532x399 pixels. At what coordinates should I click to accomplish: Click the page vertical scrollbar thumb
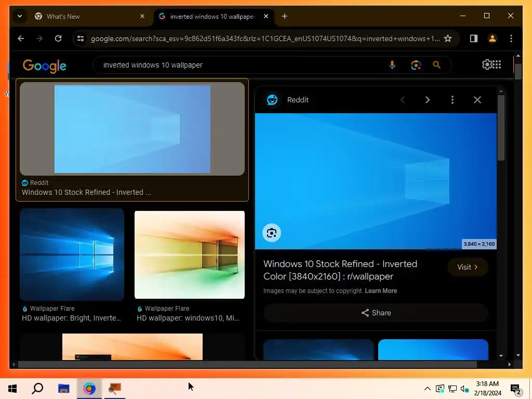pos(518,72)
